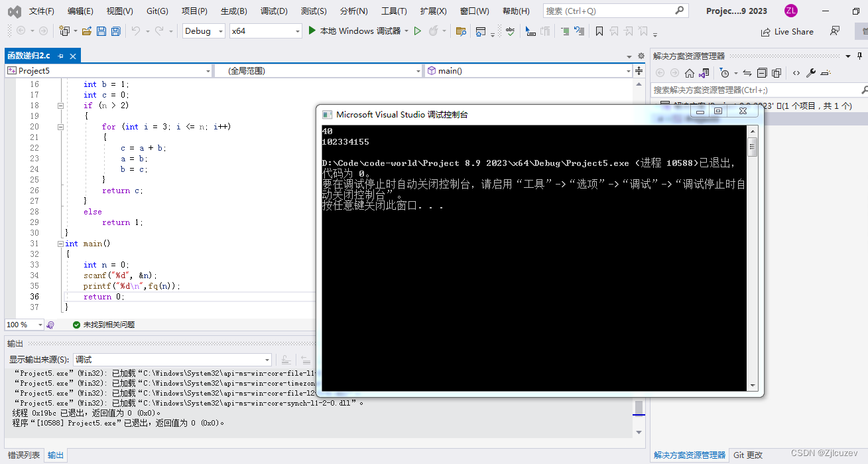The image size is (868, 464).
Task: Switch to 错误列表 tab
Action: click(x=24, y=455)
